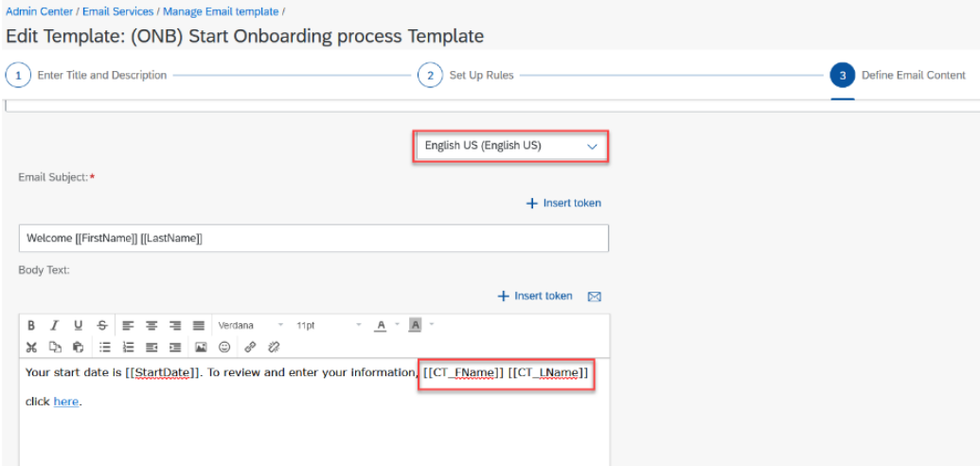Open the English US language dropdown
The height and width of the screenshot is (466, 980).
pos(510,147)
